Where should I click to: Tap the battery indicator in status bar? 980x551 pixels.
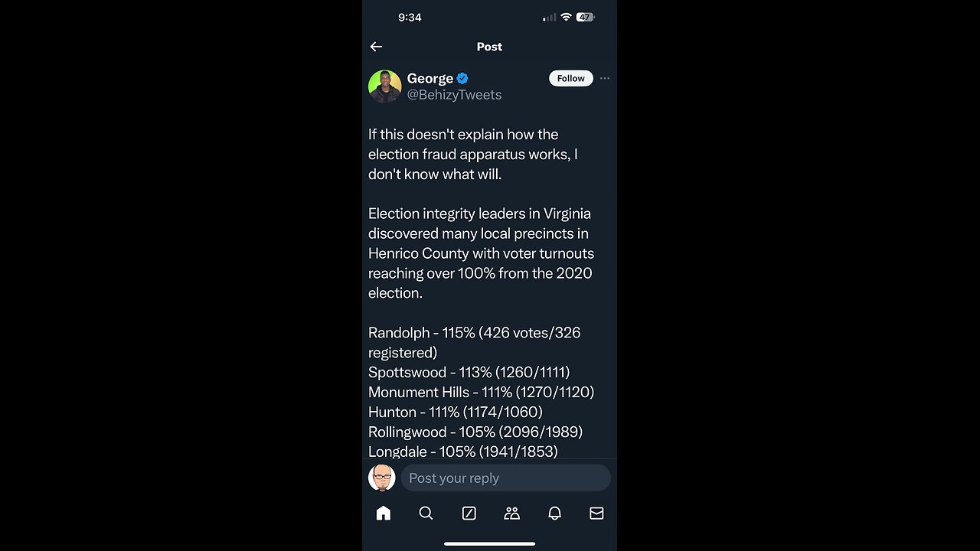coord(586,17)
